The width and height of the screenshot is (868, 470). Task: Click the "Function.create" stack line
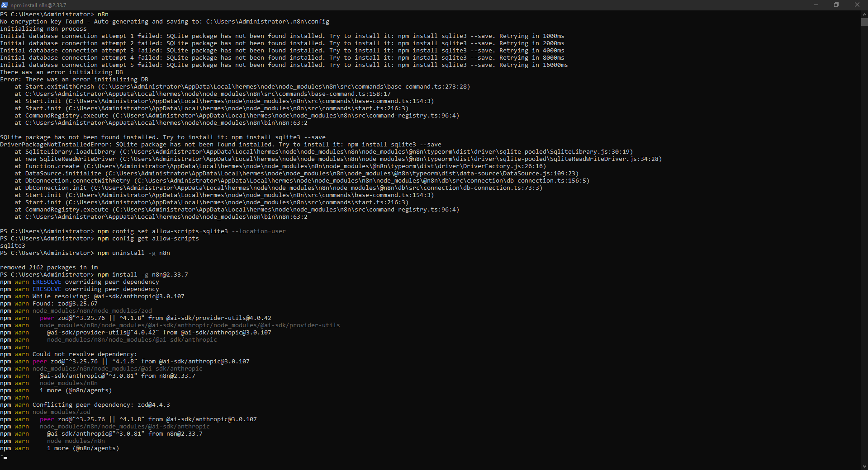click(280, 166)
